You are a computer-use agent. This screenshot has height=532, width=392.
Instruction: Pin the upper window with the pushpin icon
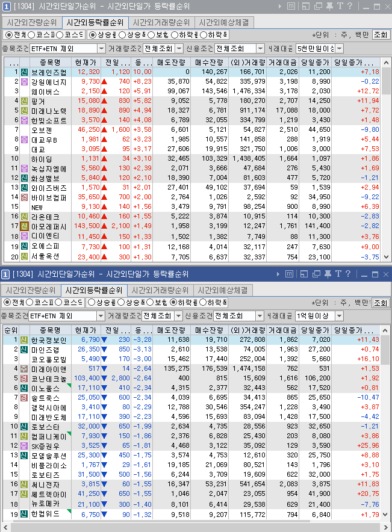click(x=329, y=6)
